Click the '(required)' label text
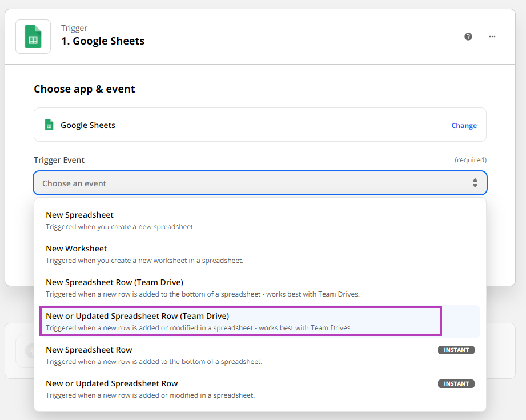The image size is (526, 420). tap(470, 160)
